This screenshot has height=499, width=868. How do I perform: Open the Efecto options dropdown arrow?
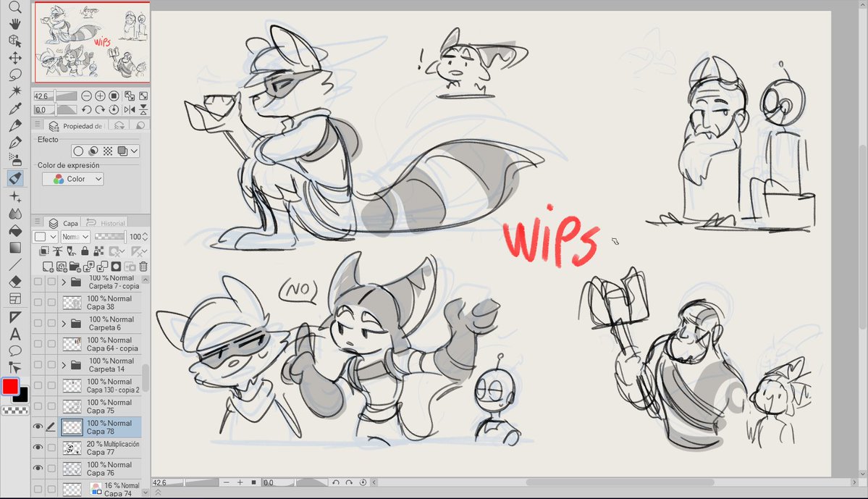pos(134,151)
